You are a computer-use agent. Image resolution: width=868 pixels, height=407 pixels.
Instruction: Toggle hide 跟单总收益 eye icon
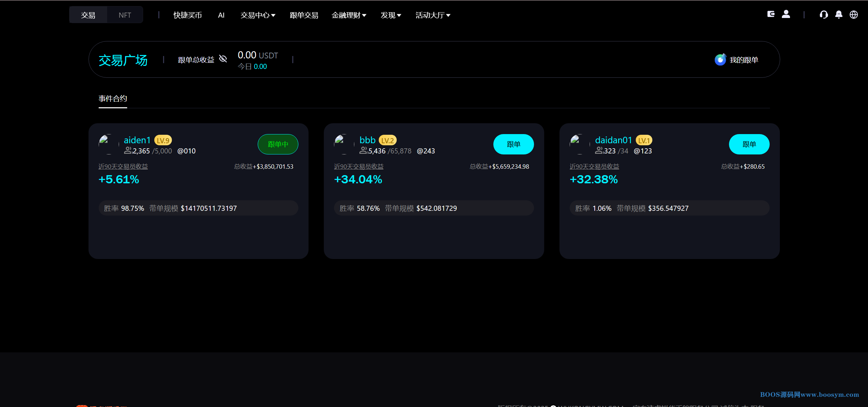pyautogui.click(x=223, y=59)
